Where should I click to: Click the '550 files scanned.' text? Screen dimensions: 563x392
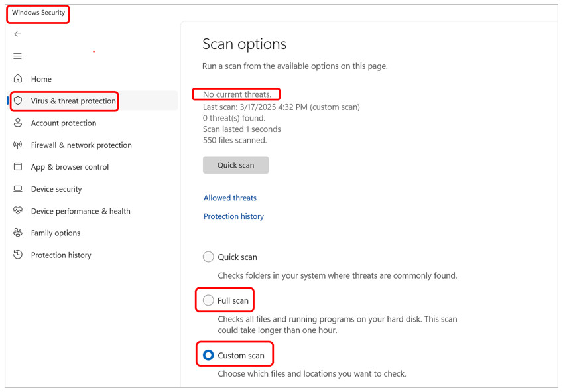(235, 141)
